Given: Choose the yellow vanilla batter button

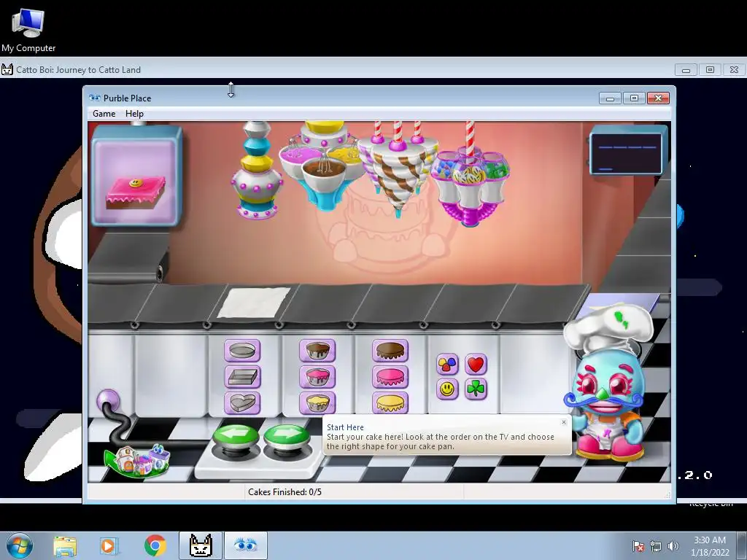Looking at the screenshot, I should 317,402.
